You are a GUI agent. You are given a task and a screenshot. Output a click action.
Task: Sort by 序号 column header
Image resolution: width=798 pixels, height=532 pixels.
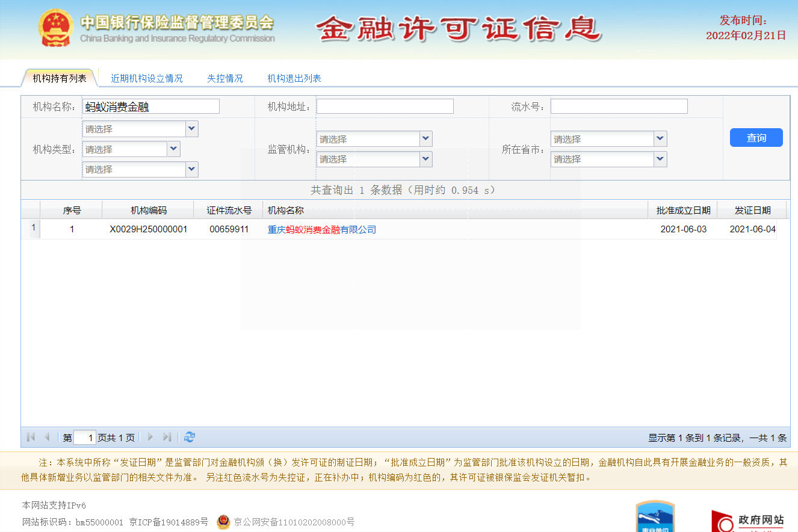72,210
